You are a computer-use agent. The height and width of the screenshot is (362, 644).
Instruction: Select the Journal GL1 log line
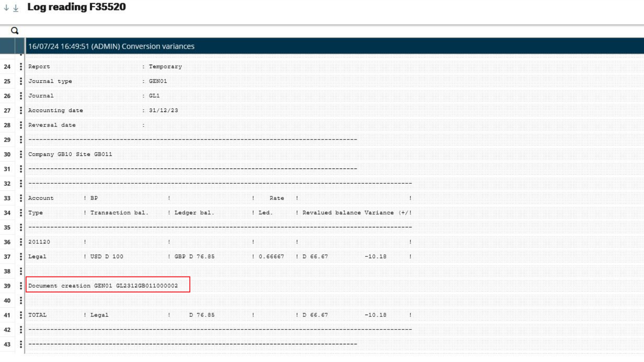(x=94, y=96)
